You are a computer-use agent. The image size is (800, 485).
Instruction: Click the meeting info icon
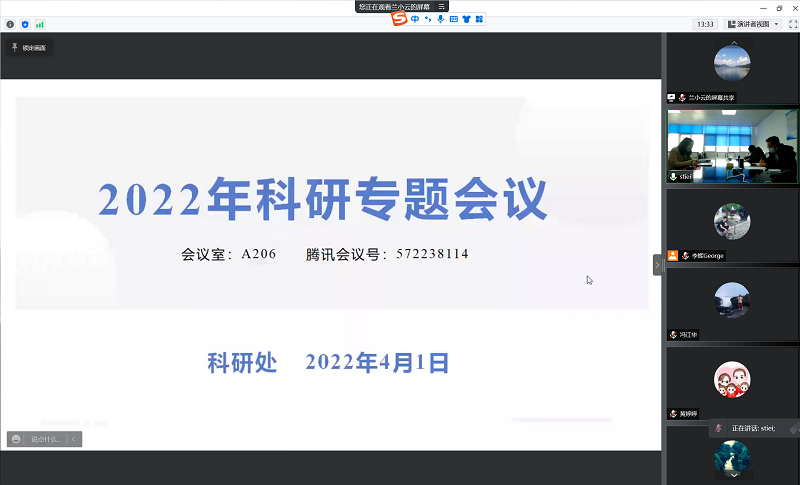(11, 24)
